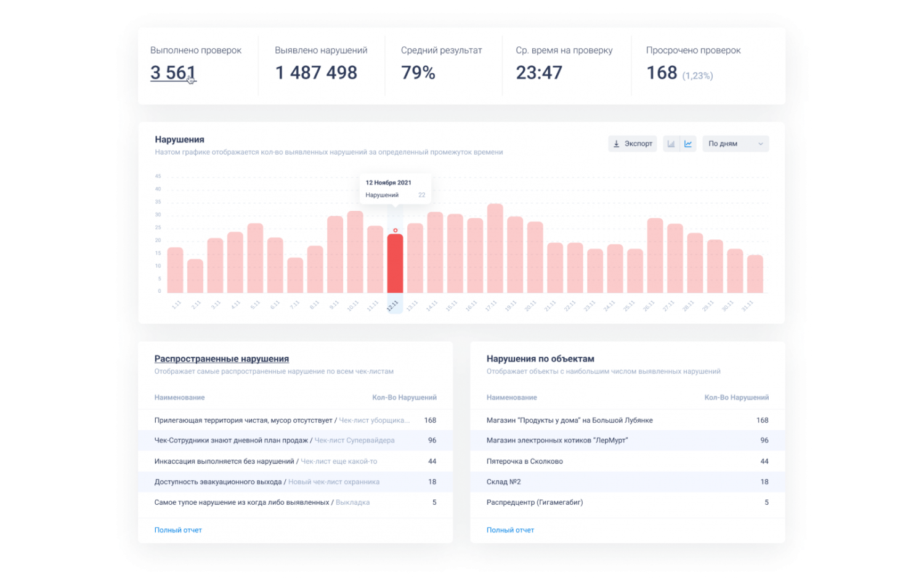This screenshot has width=924, height=585.
Task: Open Полный отчет under common violations
Action: click(x=178, y=530)
